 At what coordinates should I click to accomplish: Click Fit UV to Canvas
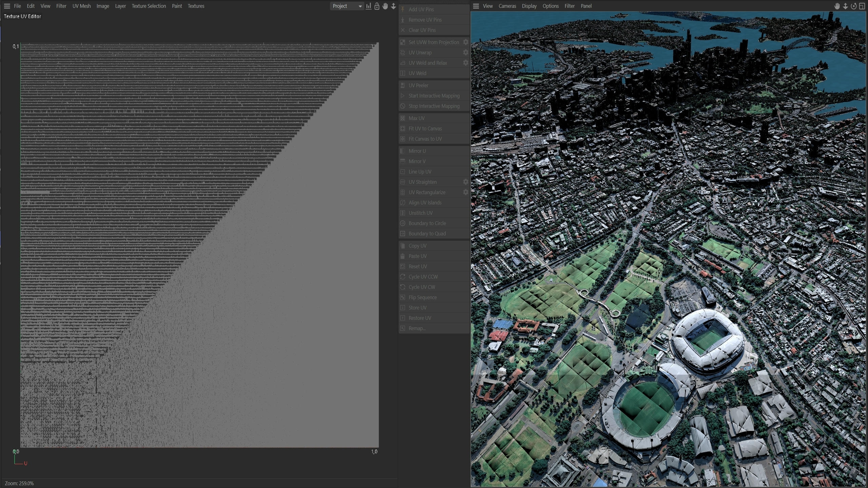(434, 128)
